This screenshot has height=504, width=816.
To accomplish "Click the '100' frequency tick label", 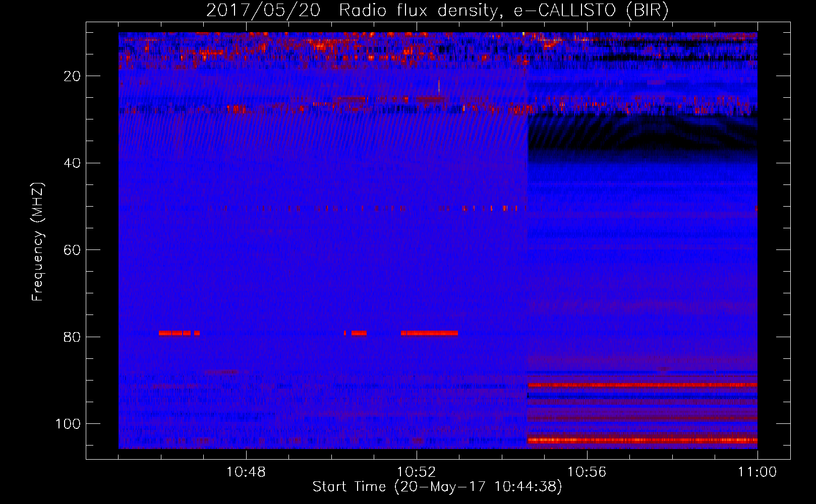I will [x=68, y=424].
